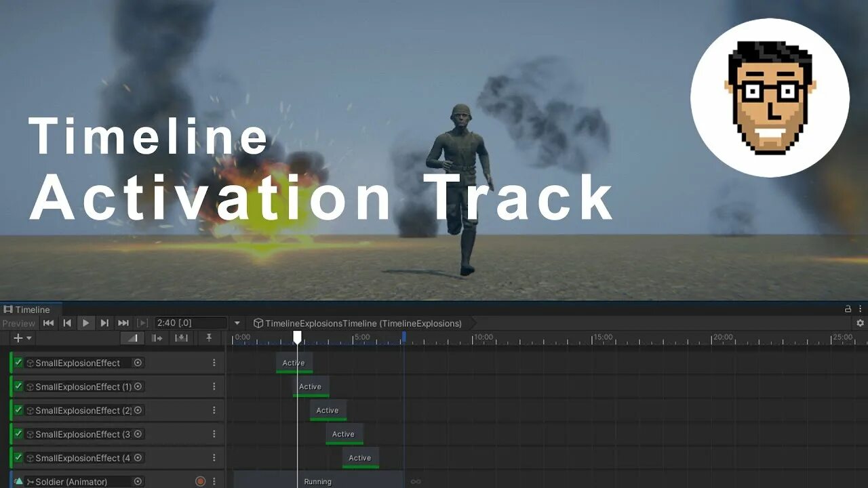This screenshot has height=488, width=868.
Task: Click the 20:00 mark on time ruler
Action: click(x=723, y=337)
